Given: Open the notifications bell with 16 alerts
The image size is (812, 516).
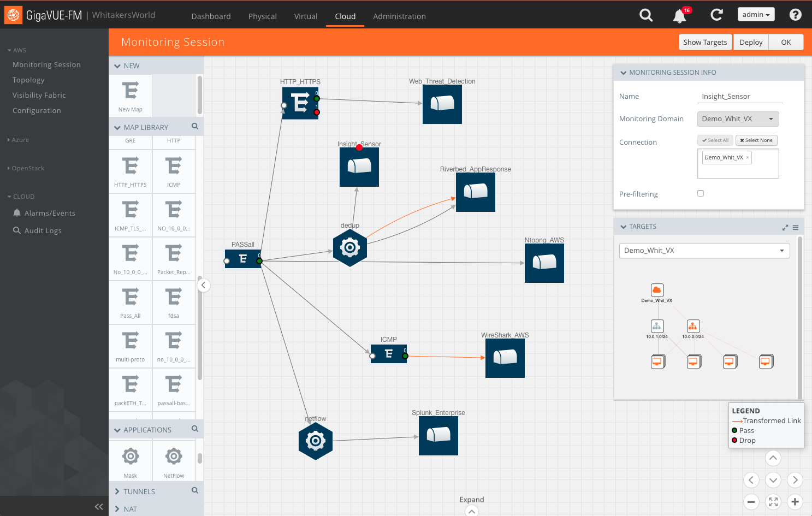Looking at the screenshot, I should click(679, 15).
